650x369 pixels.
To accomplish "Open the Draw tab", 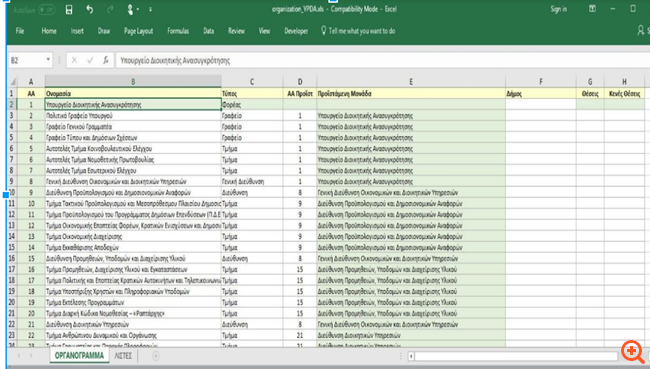I will (104, 31).
